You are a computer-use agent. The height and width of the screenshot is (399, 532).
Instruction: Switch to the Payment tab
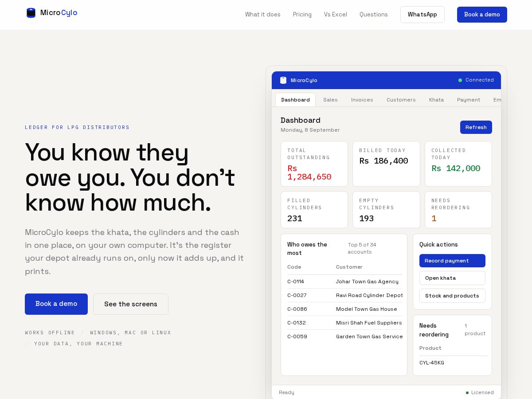coord(469,100)
